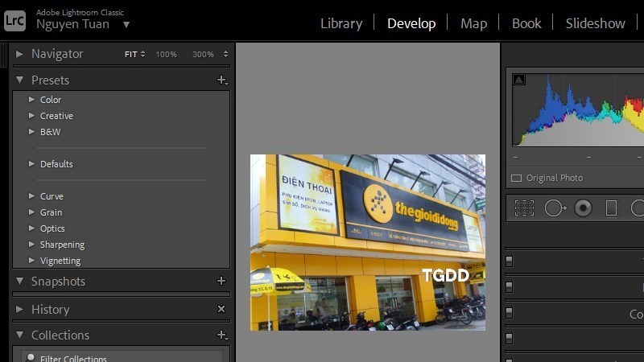Toggle shadow clipping indicator in histogram
644x362 pixels.
click(x=518, y=80)
